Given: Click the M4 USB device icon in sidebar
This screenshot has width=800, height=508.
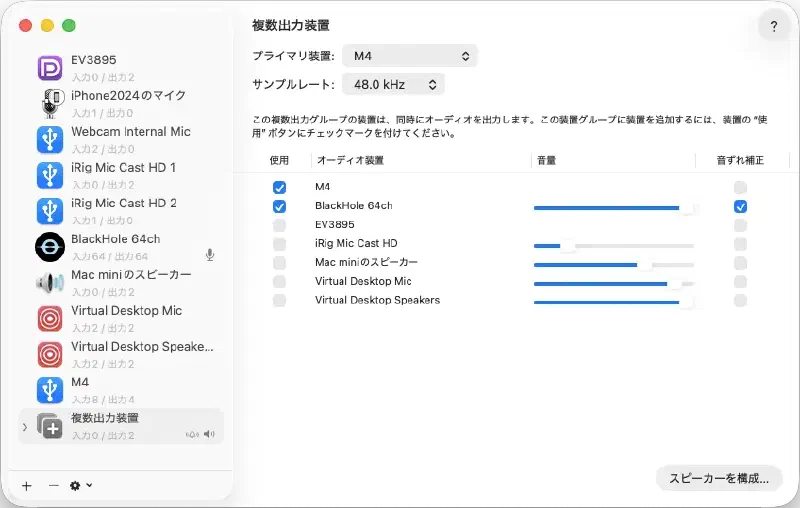Looking at the screenshot, I should tap(49, 390).
